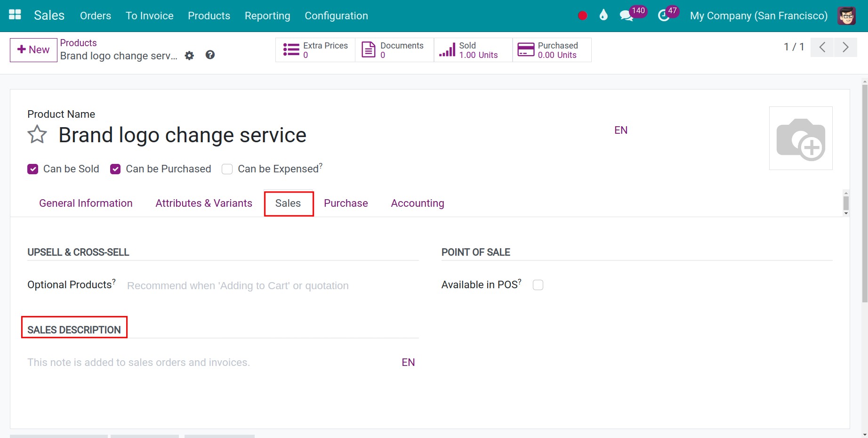Go back via the Products breadcrumb

78,42
